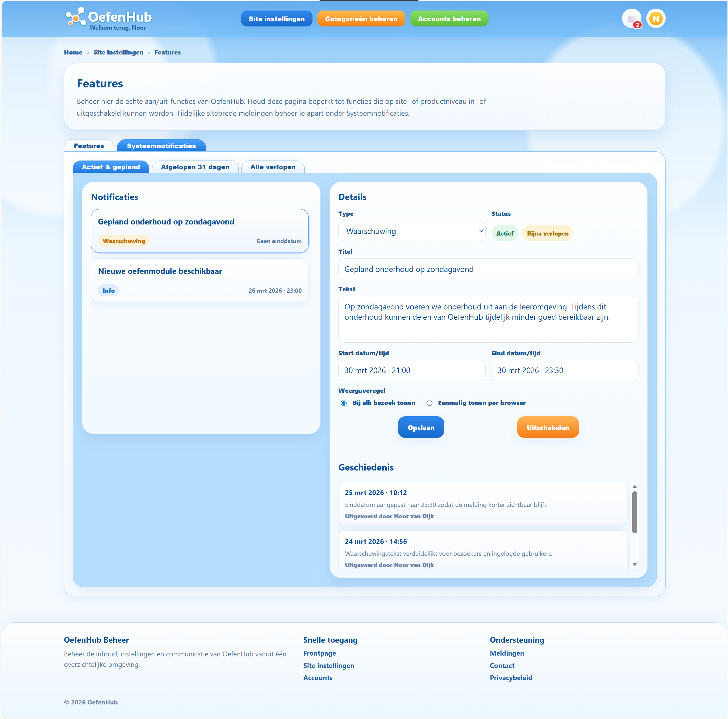Switch to the Features tab
Image resolution: width=728 pixels, height=719 pixels.
tap(89, 146)
